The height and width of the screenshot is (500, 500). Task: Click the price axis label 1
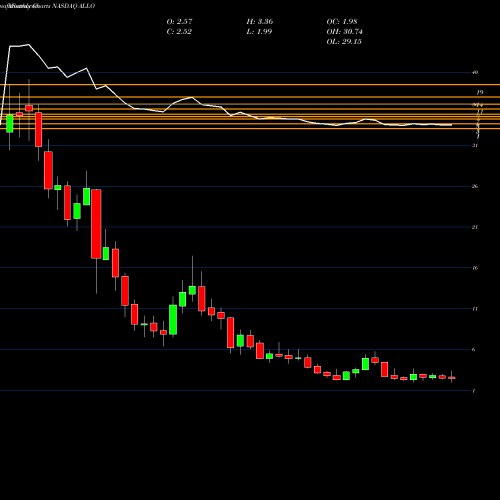[x=474, y=391]
